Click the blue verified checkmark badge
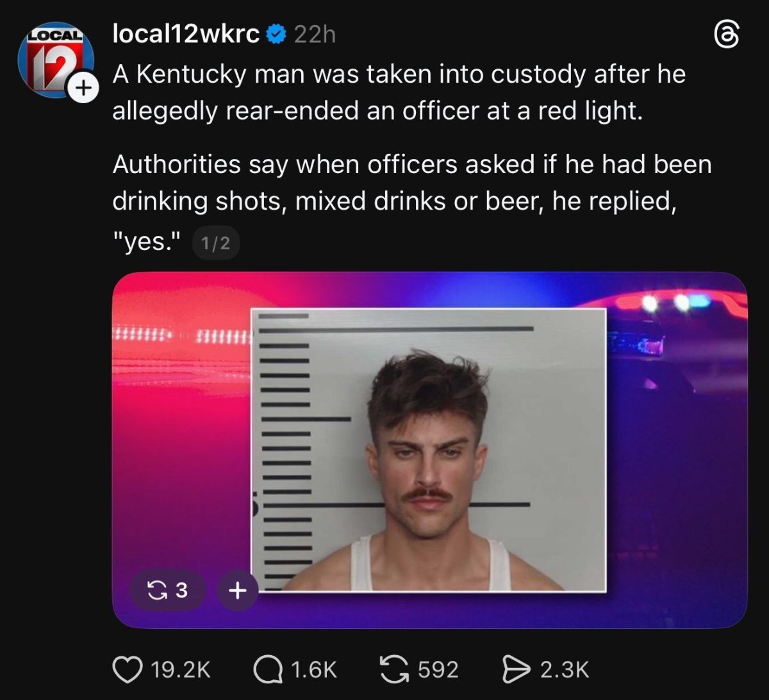Image resolution: width=769 pixels, height=700 pixels. [x=276, y=35]
